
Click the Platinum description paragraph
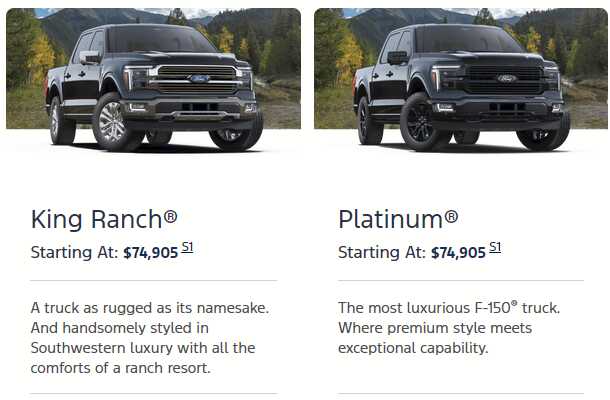pyautogui.click(x=449, y=328)
